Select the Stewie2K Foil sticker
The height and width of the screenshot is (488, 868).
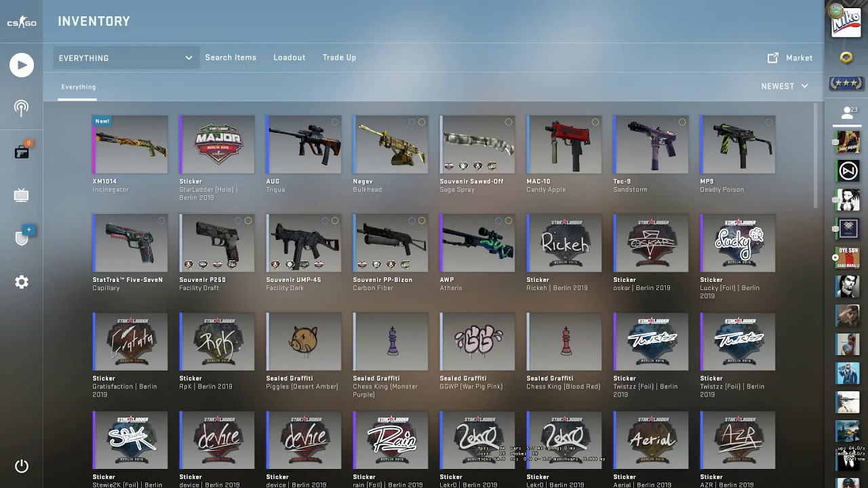pyautogui.click(x=130, y=440)
